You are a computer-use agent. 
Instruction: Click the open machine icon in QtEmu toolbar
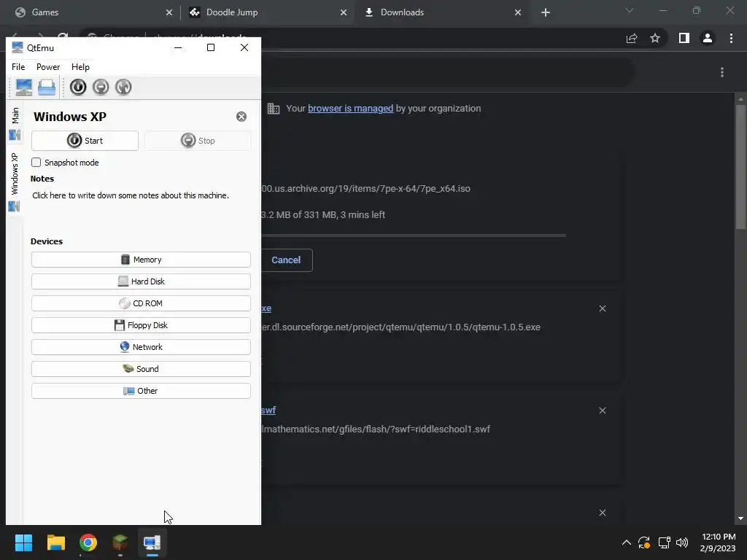point(47,87)
